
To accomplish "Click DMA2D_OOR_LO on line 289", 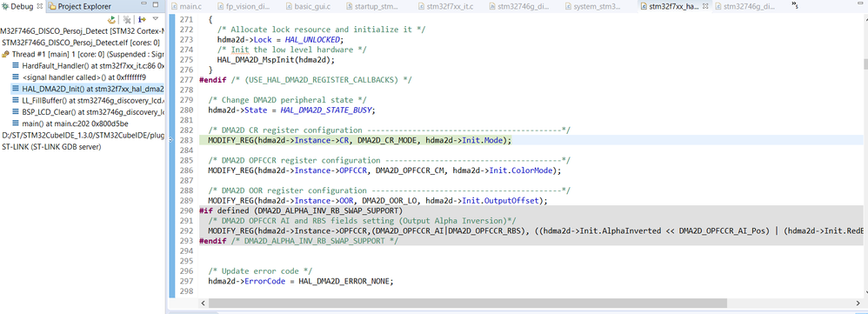I will click(388, 200).
